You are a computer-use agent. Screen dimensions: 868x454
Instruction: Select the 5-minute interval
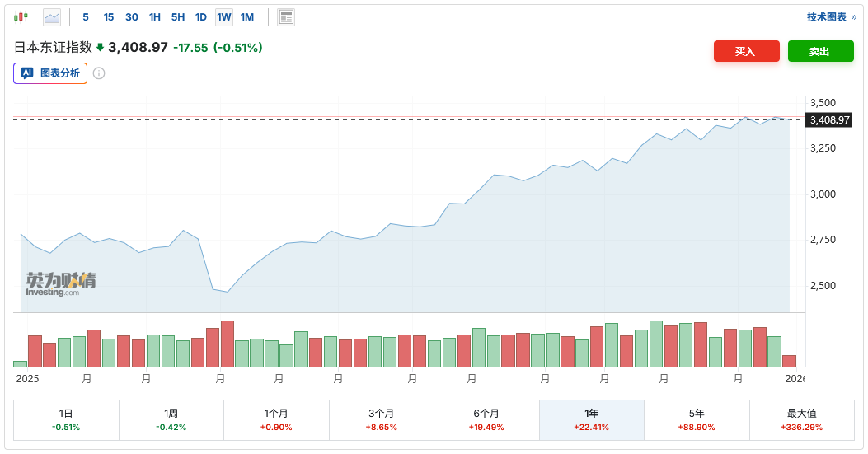pyautogui.click(x=86, y=16)
